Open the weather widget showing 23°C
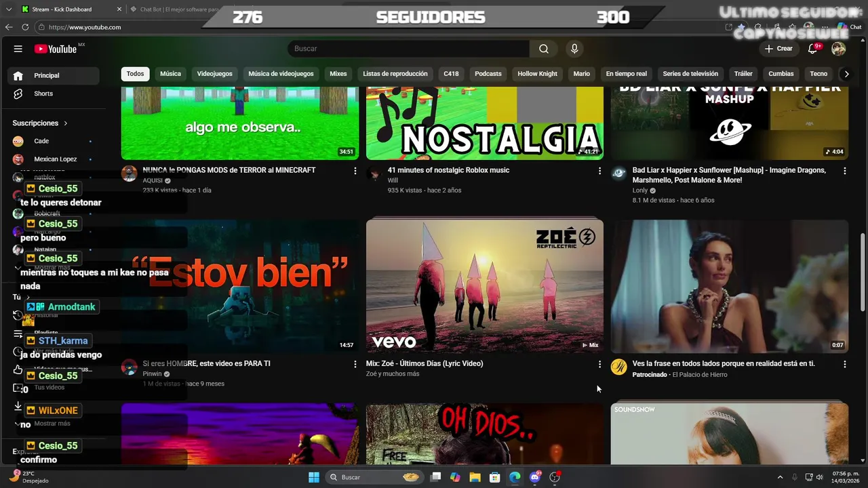This screenshot has height=488, width=868. click(x=31, y=477)
